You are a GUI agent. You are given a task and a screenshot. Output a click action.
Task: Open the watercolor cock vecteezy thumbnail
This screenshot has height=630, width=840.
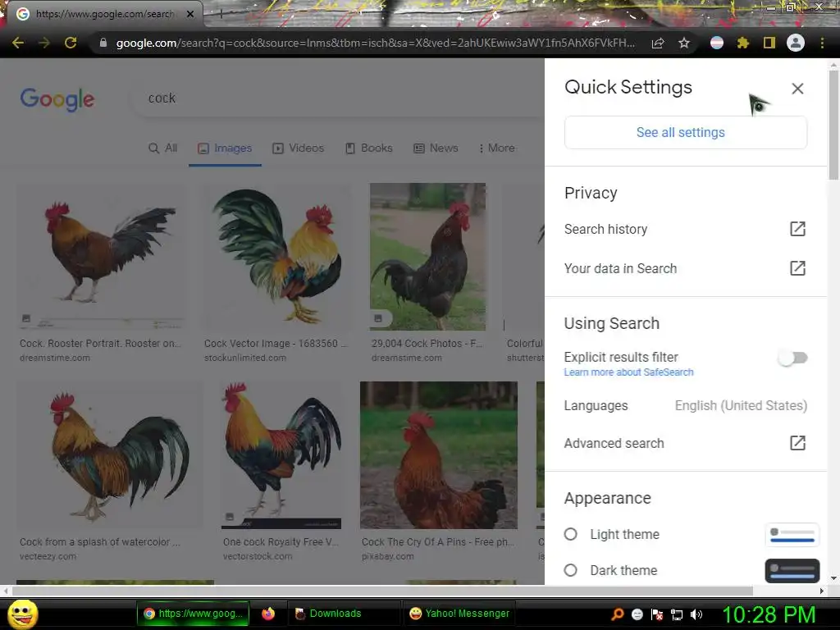pyautogui.click(x=111, y=454)
